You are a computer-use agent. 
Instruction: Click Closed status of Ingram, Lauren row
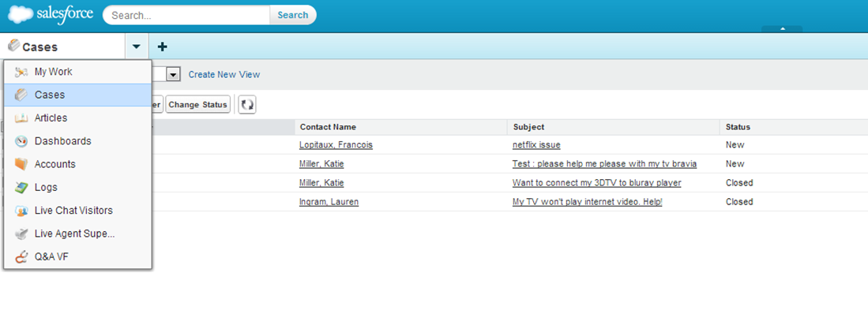coord(739,202)
